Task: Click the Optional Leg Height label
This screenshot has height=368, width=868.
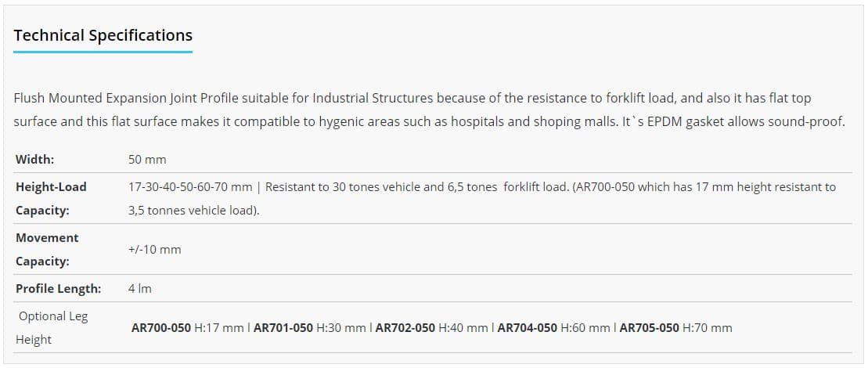Action: coord(52,328)
